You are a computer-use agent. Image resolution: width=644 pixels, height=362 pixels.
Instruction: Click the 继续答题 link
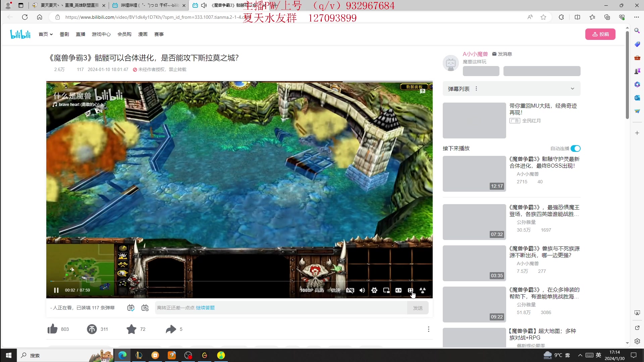click(205, 308)
